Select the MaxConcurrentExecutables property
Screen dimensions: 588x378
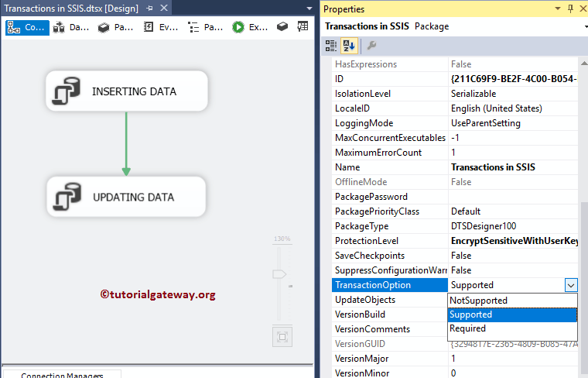click(390, 138)
